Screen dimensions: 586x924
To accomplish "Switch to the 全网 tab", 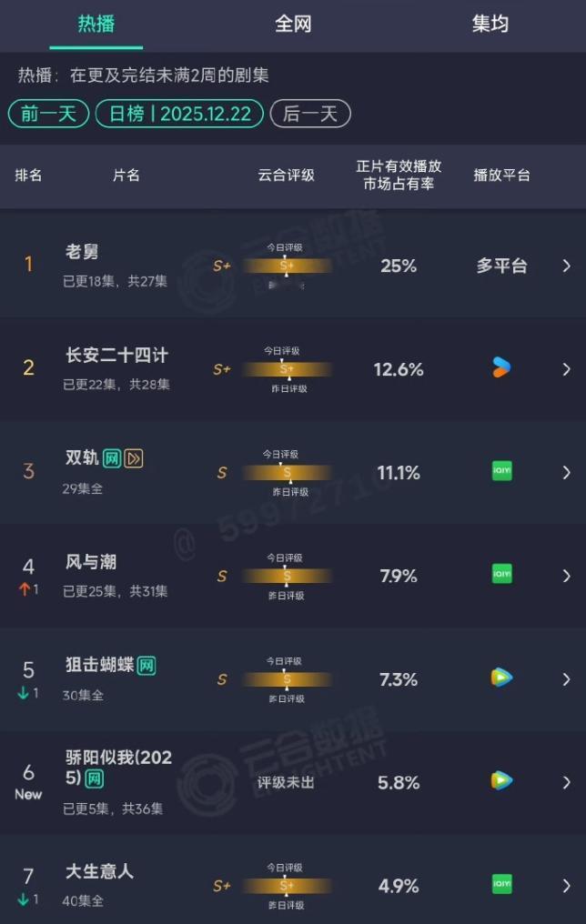I will point(293,25).
